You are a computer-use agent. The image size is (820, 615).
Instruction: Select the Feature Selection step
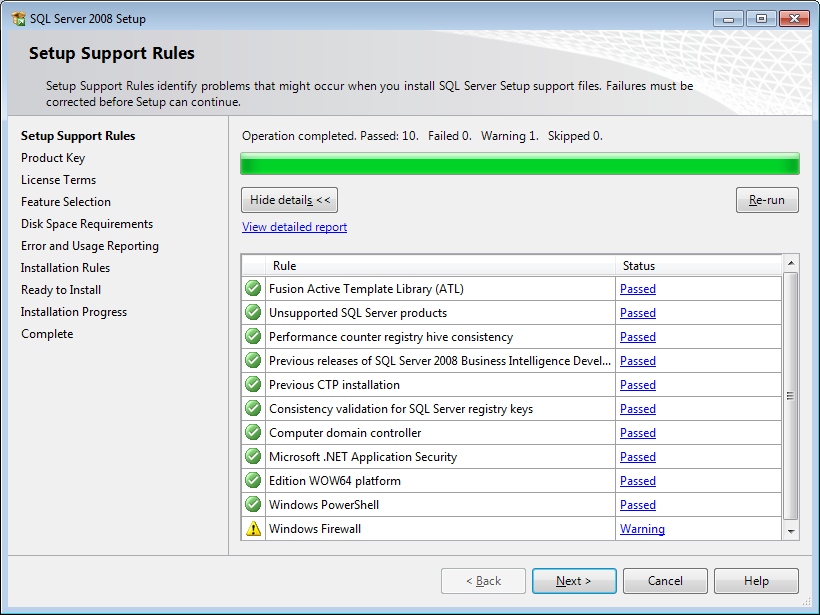[66, 202]
